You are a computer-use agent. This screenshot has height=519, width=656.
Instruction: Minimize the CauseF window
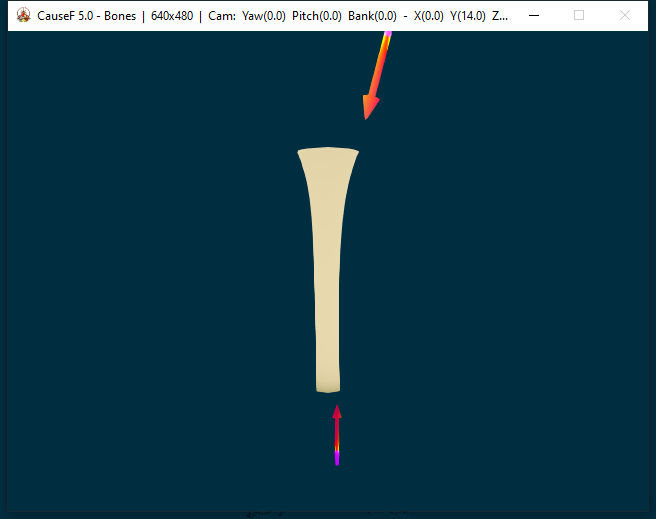(x=534, y=16)
